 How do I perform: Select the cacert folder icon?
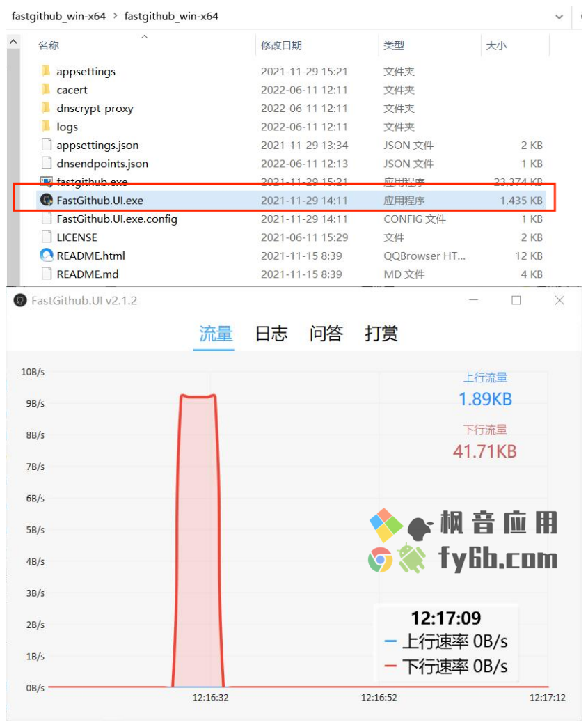(x=46, y=90)
